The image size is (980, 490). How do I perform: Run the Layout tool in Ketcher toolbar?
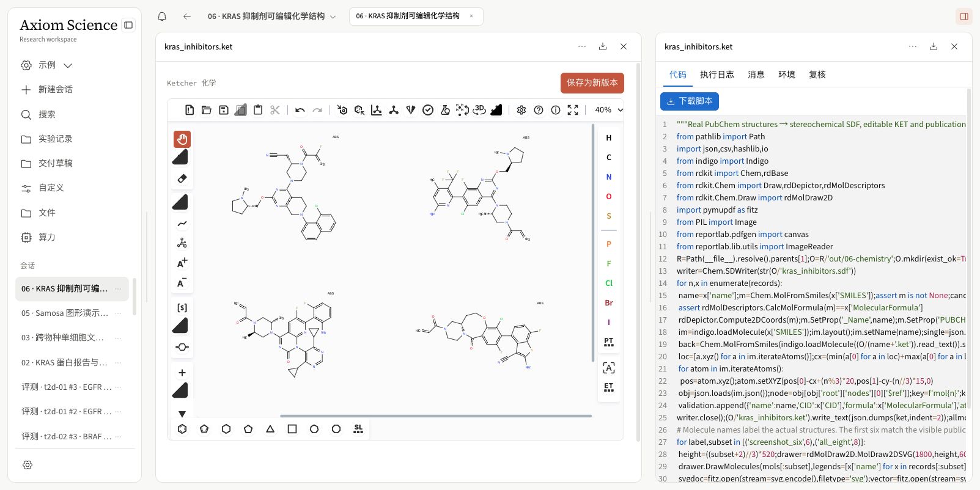[377, 110]
